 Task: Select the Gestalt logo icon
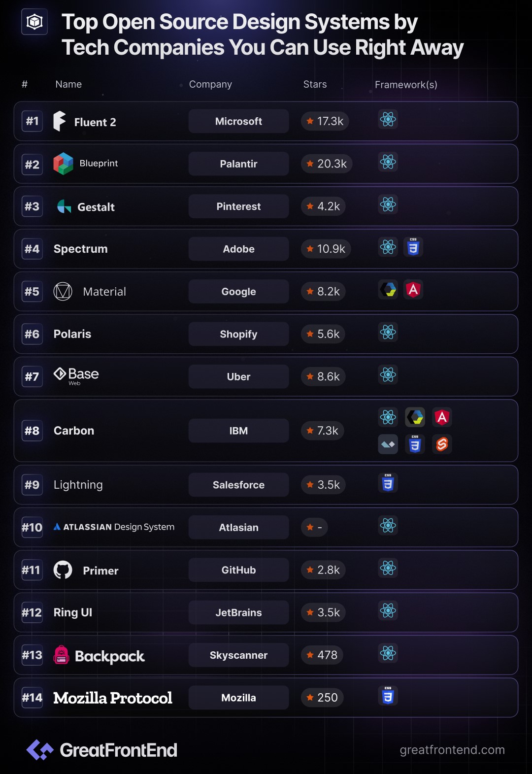coord(64,206)
